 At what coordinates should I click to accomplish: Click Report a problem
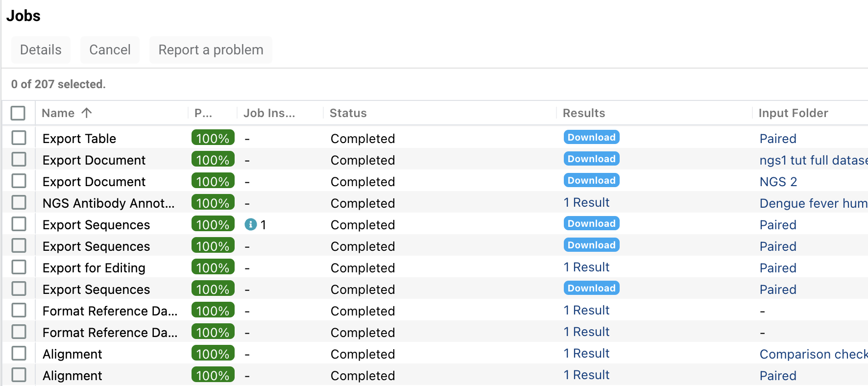click(211, 50)
